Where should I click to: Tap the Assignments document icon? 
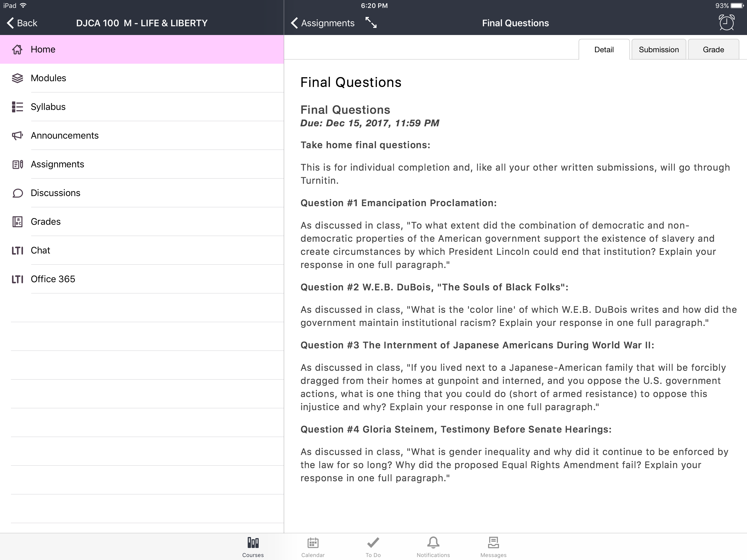(17, 165)
